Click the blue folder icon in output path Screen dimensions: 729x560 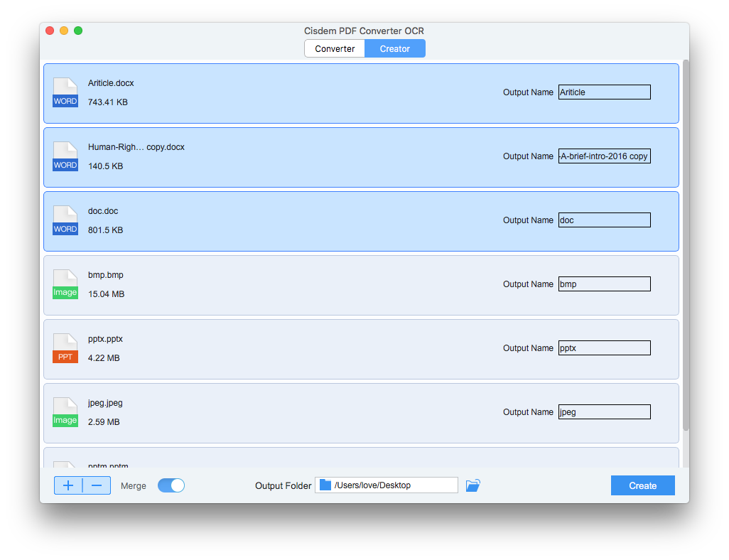pos(325,485)
